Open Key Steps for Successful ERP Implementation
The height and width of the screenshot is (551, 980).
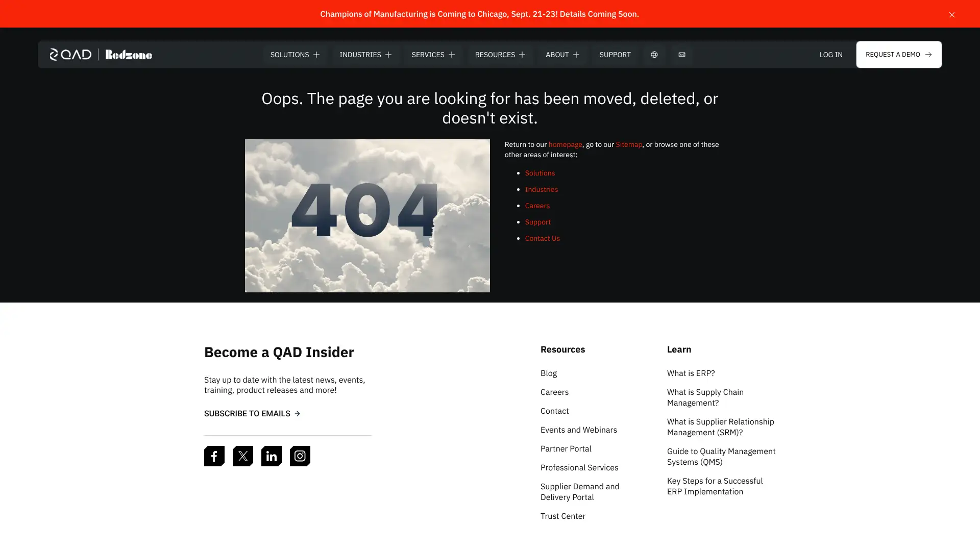[715, 486]
